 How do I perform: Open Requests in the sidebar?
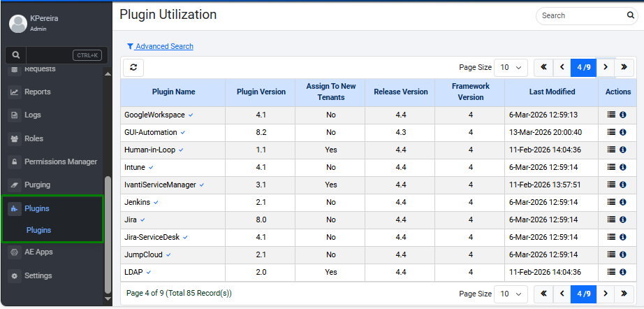click(x=40, y=69)
